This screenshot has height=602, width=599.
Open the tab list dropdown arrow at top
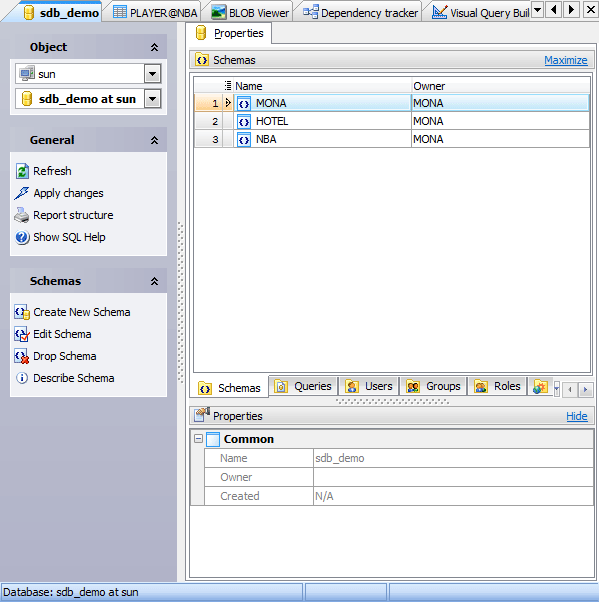point(538,9)
